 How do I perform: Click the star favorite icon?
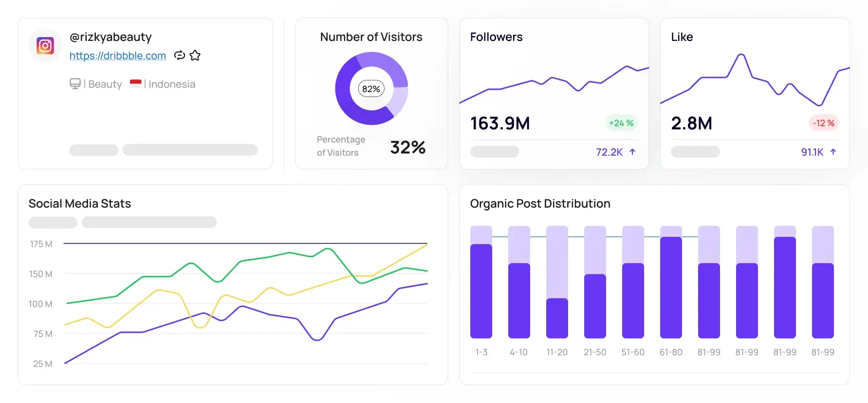click(195, 56)
